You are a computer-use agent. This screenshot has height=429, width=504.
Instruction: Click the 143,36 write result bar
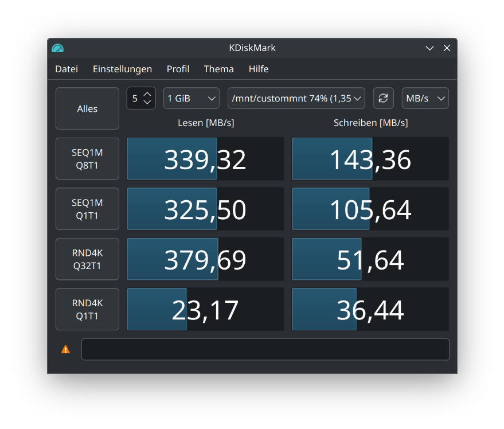pos(370,158)
